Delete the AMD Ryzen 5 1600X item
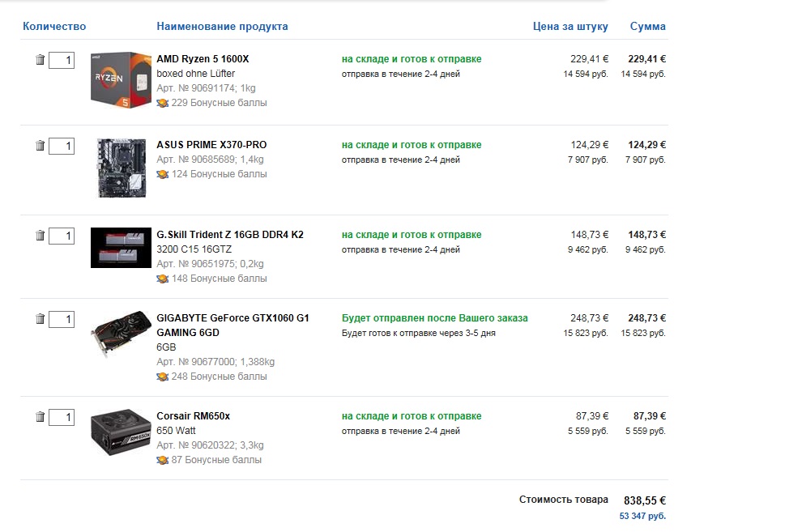The image size is (785, 532). (40, 60)
